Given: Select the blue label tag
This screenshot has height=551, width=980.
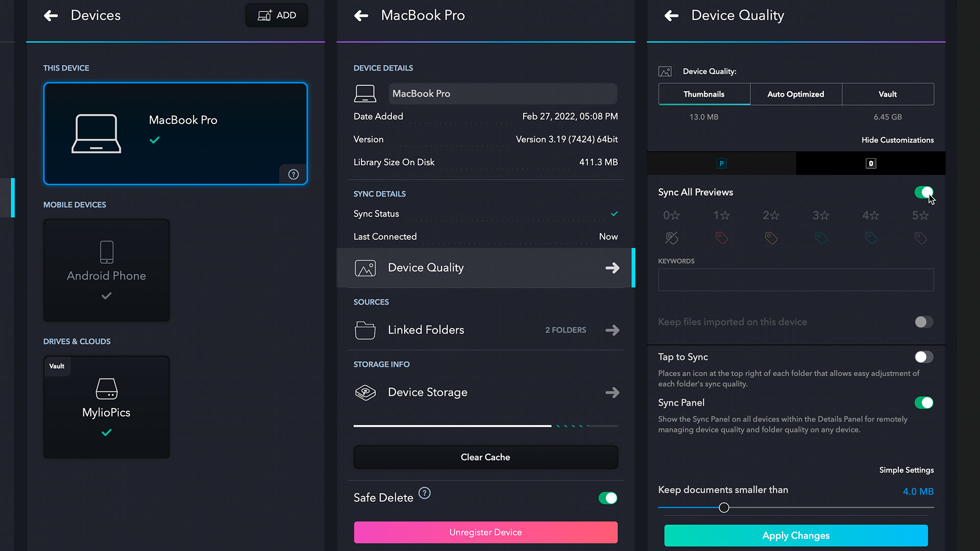Looking at the screenshot, I should click(871, 238).
